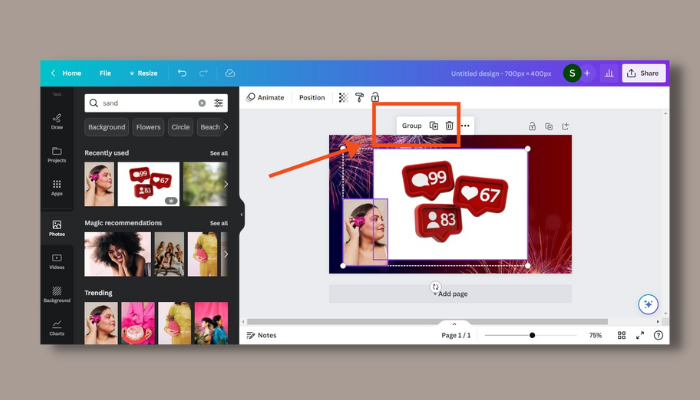700x400 pixels.
Task: Pick the recently used notification hearts graphic
Action: pyautogui.click(x=149, y=184)
